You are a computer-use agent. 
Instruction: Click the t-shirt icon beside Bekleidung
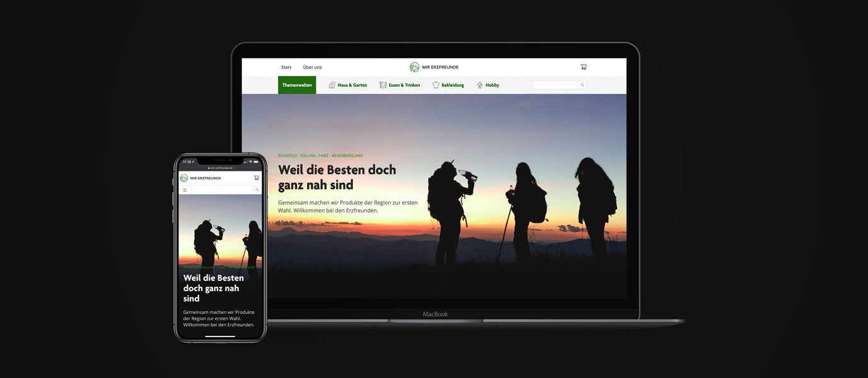pos(436,85)
